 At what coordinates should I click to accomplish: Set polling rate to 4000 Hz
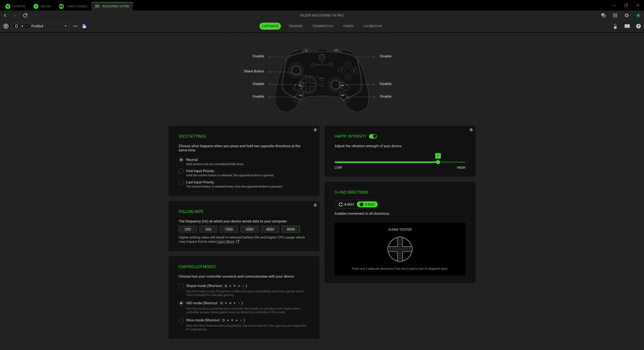[x=270, y=229]
